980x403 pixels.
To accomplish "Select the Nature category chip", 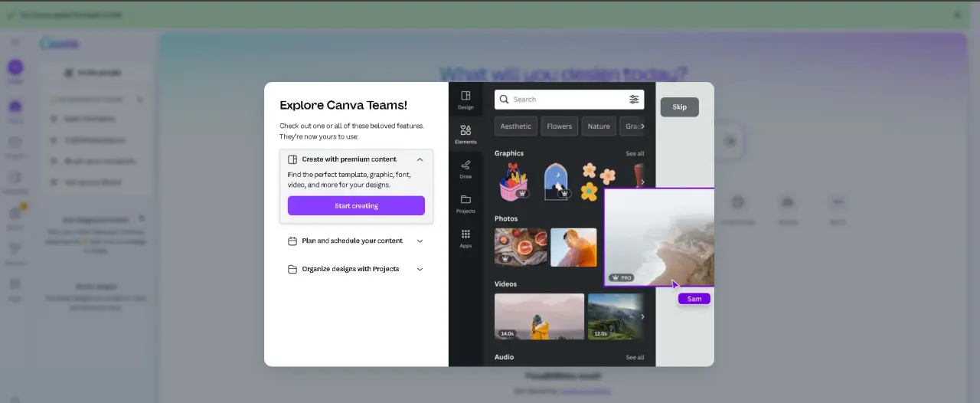I will tap(599, 126).
